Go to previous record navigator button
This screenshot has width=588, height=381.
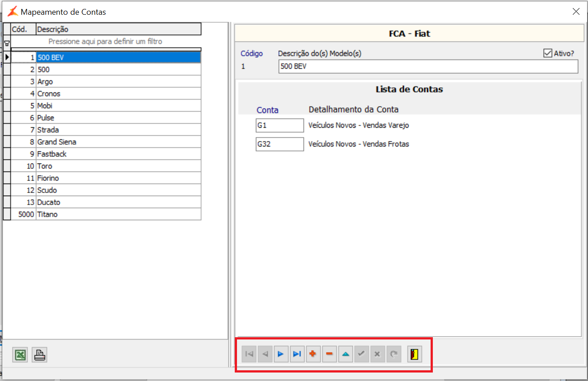(x=265, y=354)
